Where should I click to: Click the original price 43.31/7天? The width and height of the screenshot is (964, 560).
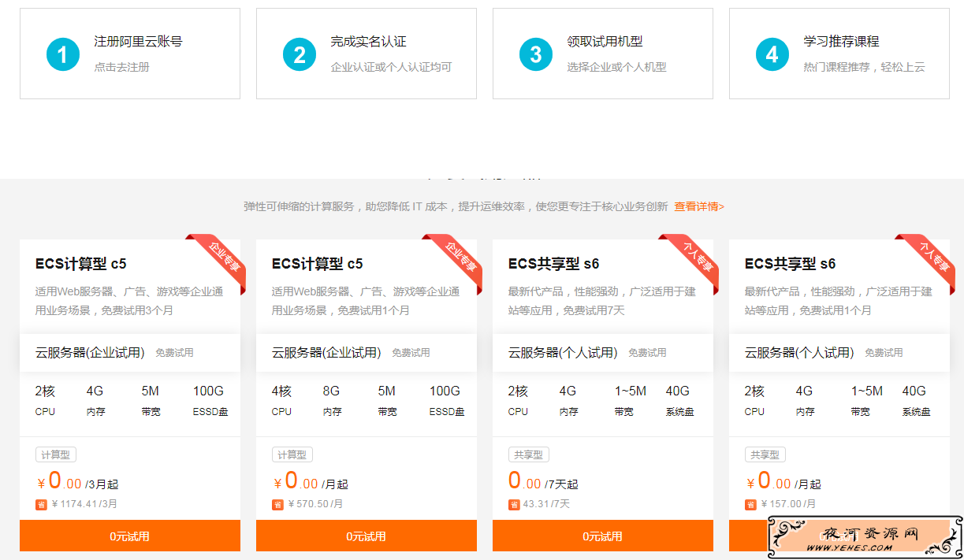click(547, 504)
